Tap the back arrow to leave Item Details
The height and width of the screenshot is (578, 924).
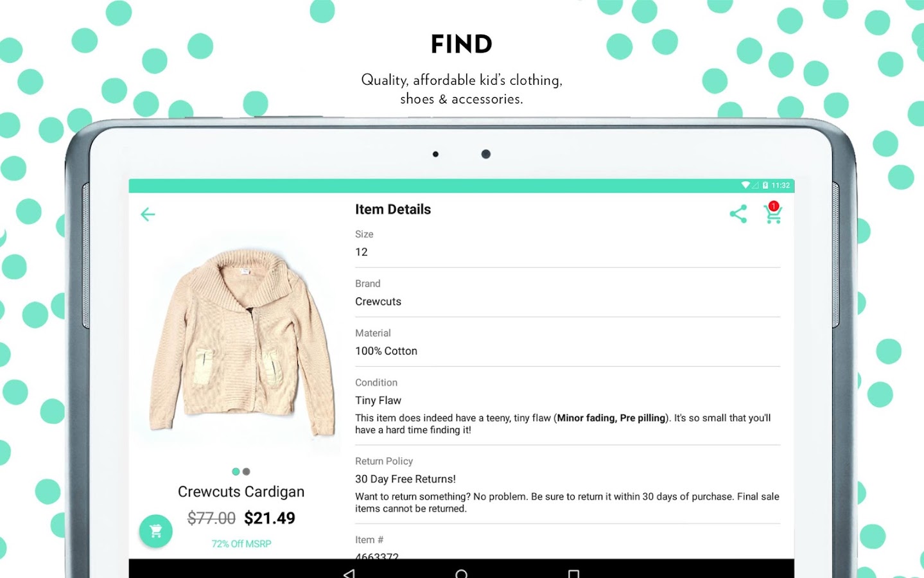147,214
